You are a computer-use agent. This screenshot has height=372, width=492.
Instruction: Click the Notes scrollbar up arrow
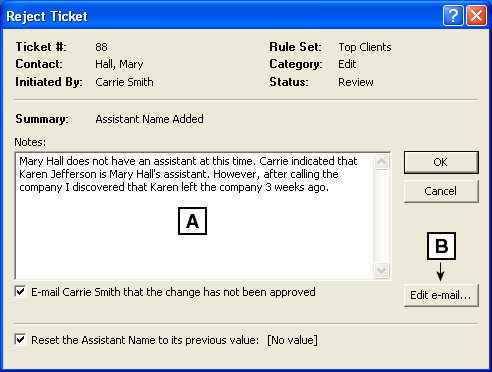pos(381,162)
